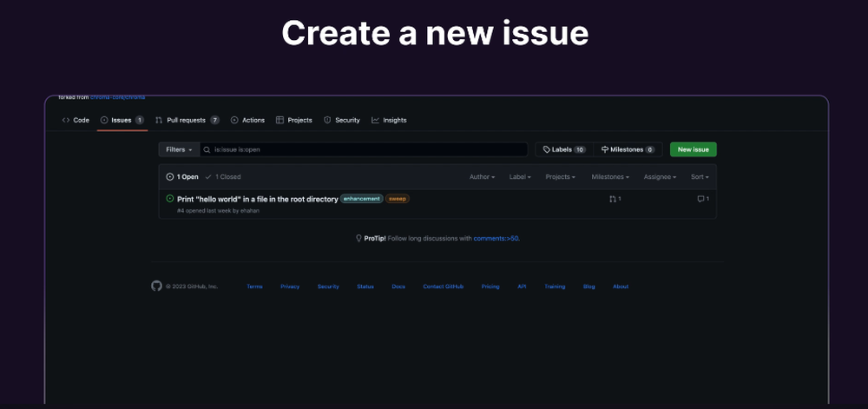Open the footer About link
The image size is (868, 409).
click(x=621, y=287)
